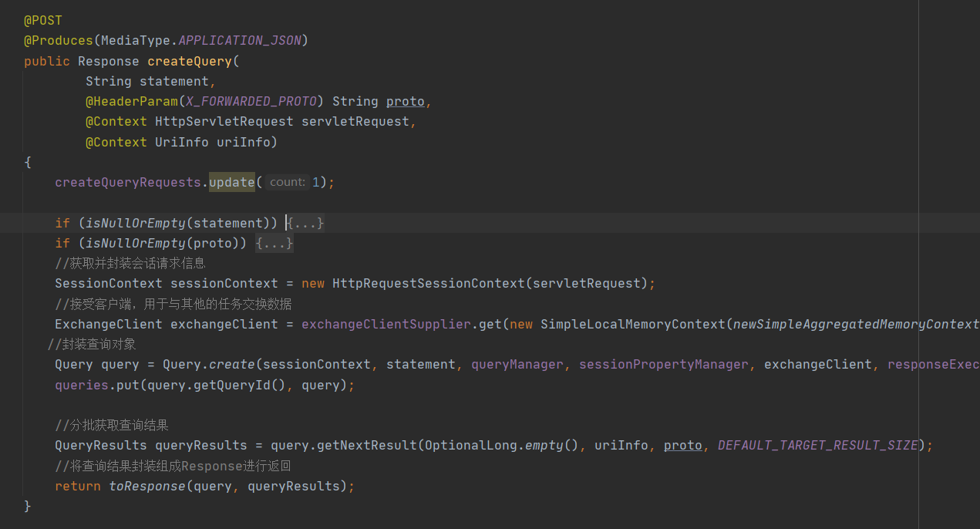Click DEFAULT_TARGET_RESULT_SIZE constant
This screenshot has height=529, width=980.
click(818, 446)
